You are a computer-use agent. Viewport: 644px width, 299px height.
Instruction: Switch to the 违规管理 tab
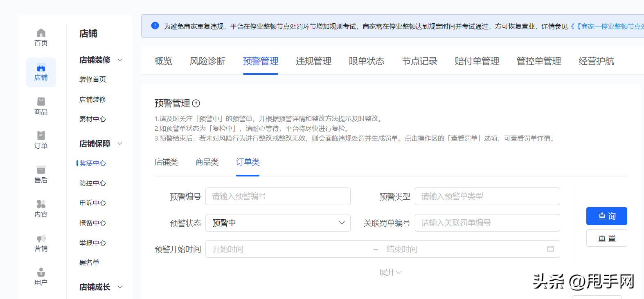pyautogui.click(x=313, y=61)
